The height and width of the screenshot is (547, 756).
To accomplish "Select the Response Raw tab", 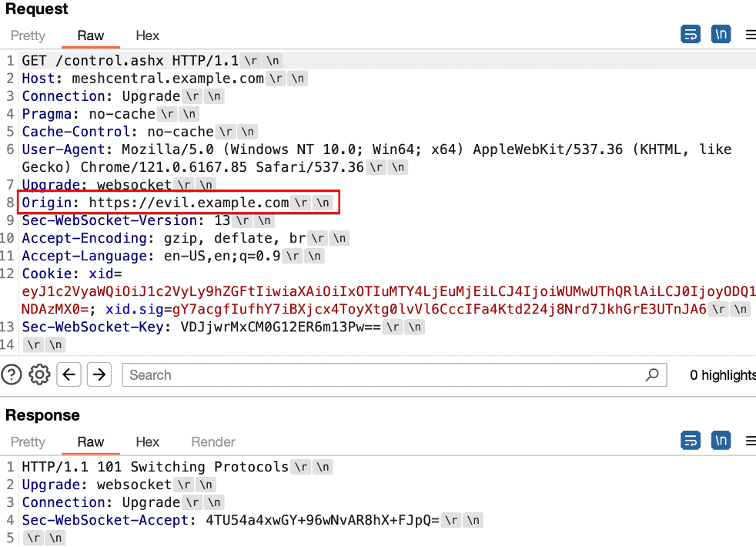I will (x=91, y=441).
